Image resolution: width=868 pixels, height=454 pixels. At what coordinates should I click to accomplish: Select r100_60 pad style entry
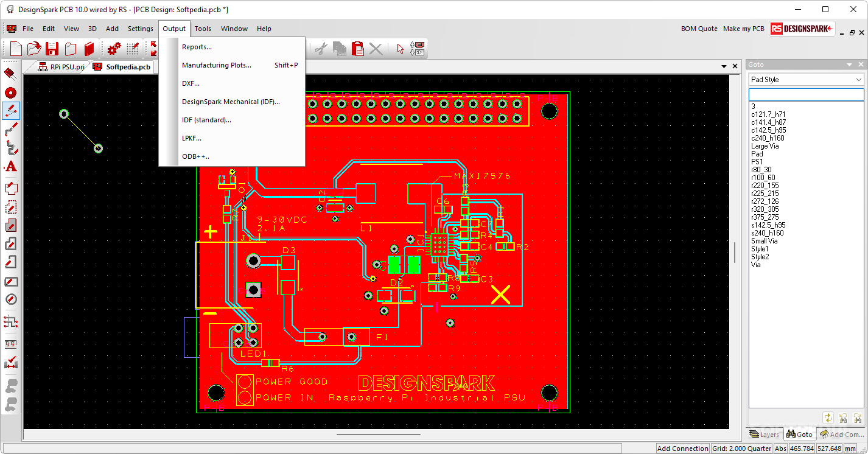(x=763, y=178)
